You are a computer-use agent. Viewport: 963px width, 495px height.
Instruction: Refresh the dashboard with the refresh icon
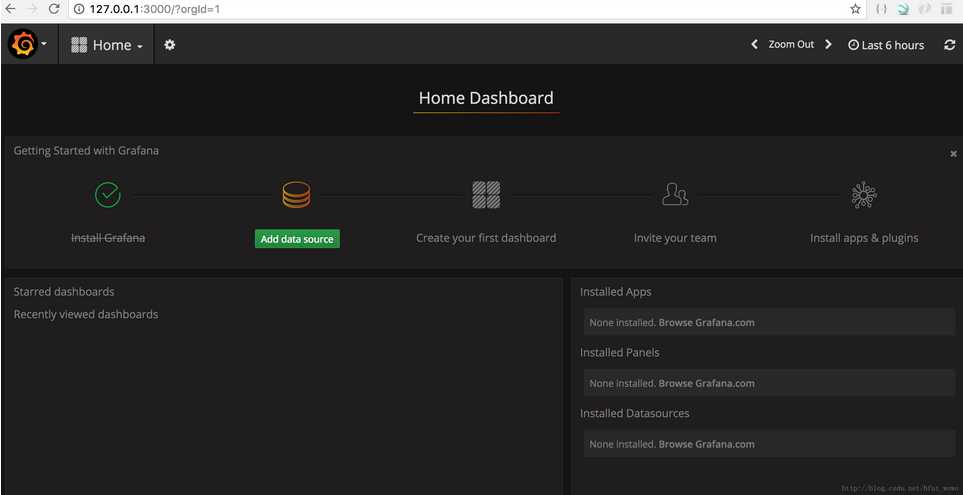(949, 45)
